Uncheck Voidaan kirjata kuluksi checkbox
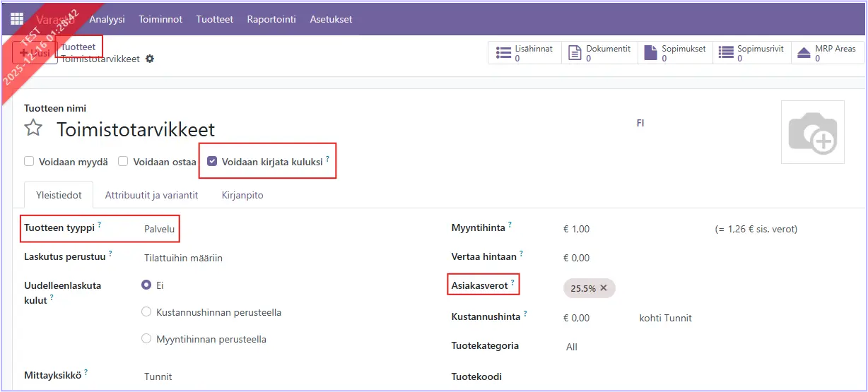This screenshot has width=868, height=392. pyautogui.click(x=212, y=162)
